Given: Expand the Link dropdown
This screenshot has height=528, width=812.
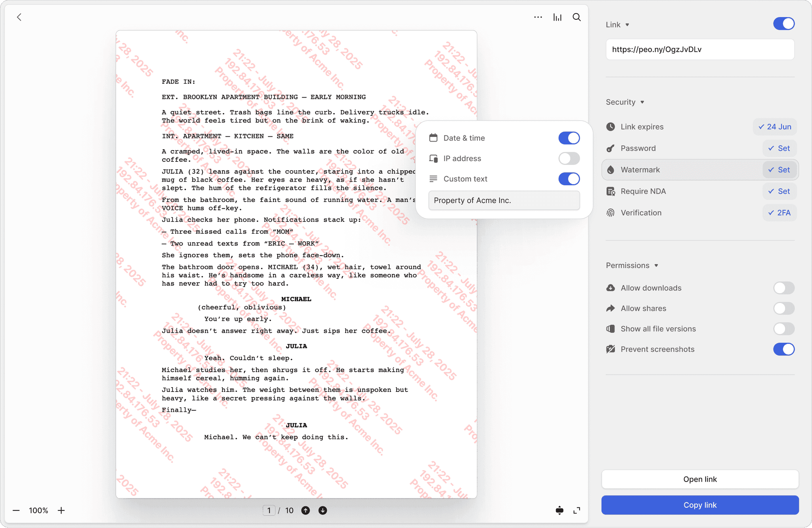Looking at the screenshot, I should click(x=627, y=25).
